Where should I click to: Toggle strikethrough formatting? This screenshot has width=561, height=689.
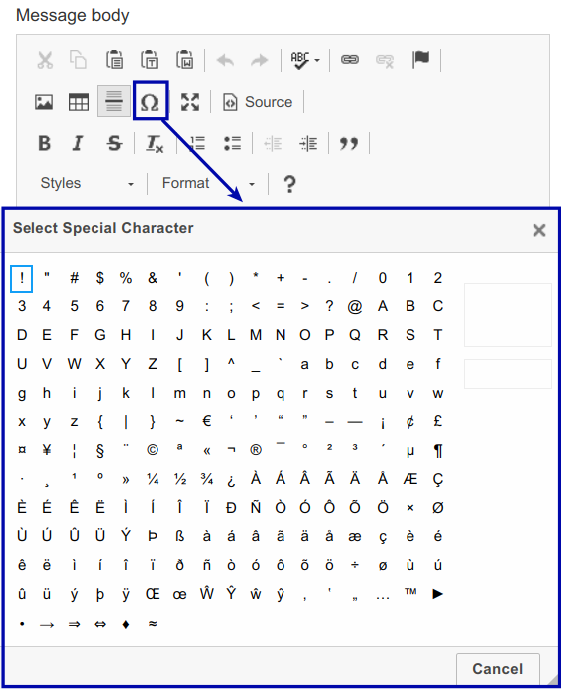click(114, 143)
